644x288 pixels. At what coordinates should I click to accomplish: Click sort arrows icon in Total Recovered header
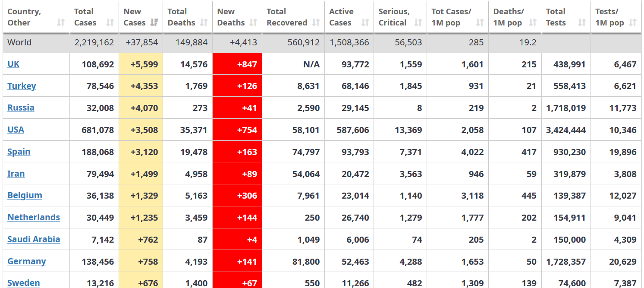316,23
